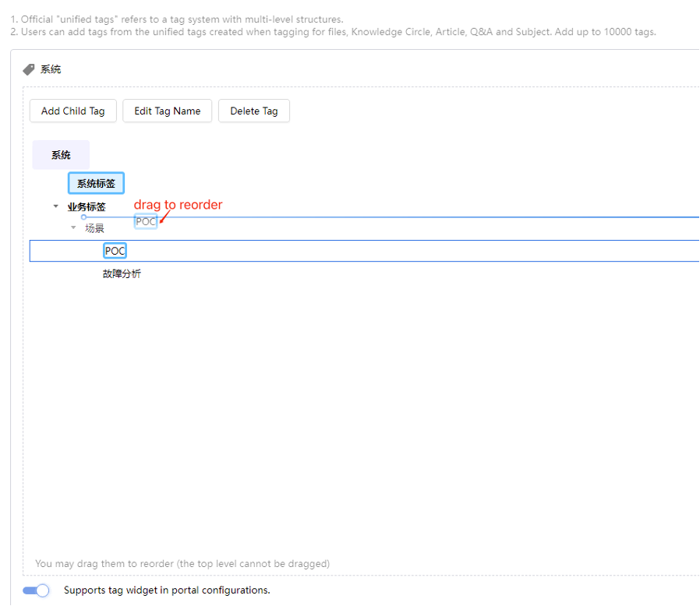Select the 场景 tag node
The height and width of the screenshot is (606, 700).
94,228
